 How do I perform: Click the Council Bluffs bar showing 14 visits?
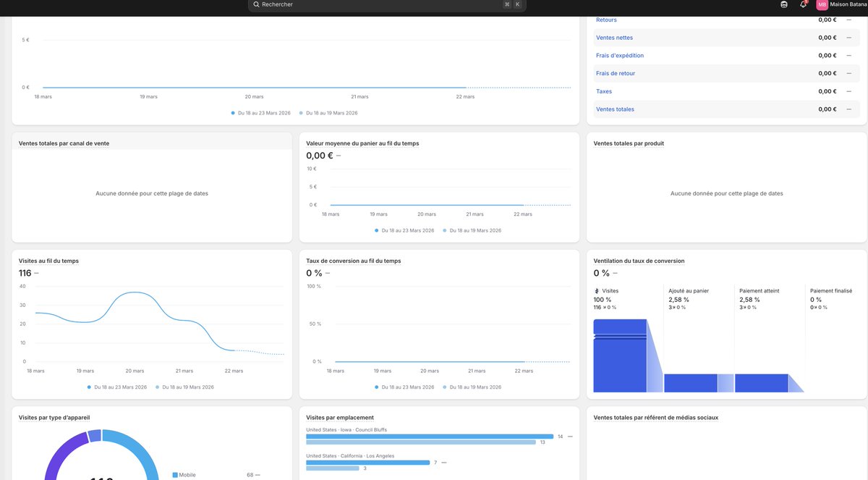pos(430,437)
